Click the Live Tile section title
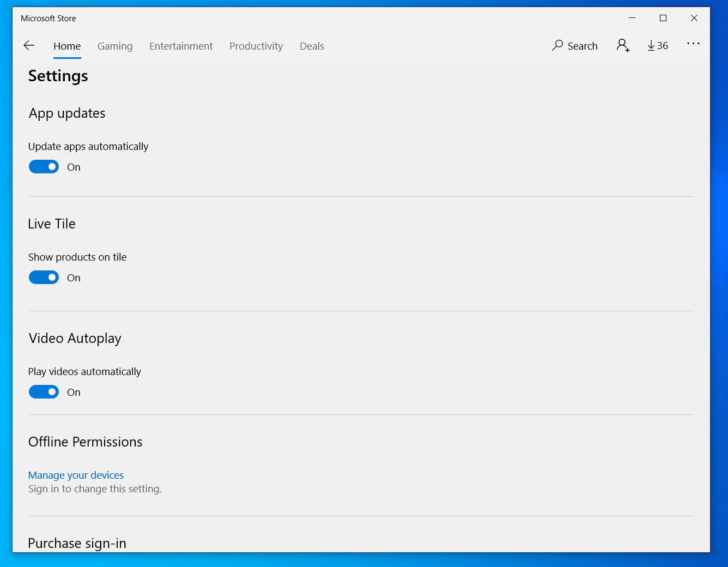The image size is (728, 567). (52, 224)
